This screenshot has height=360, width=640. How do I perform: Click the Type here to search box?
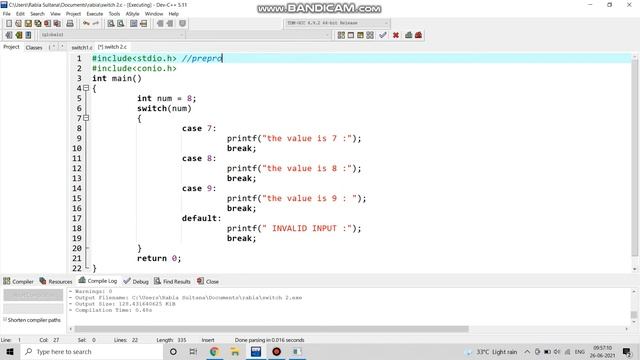[x=92, y=351]
